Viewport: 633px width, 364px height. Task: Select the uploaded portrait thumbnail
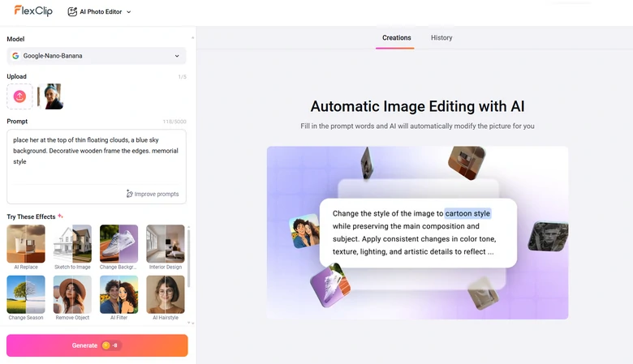[50, 96]
